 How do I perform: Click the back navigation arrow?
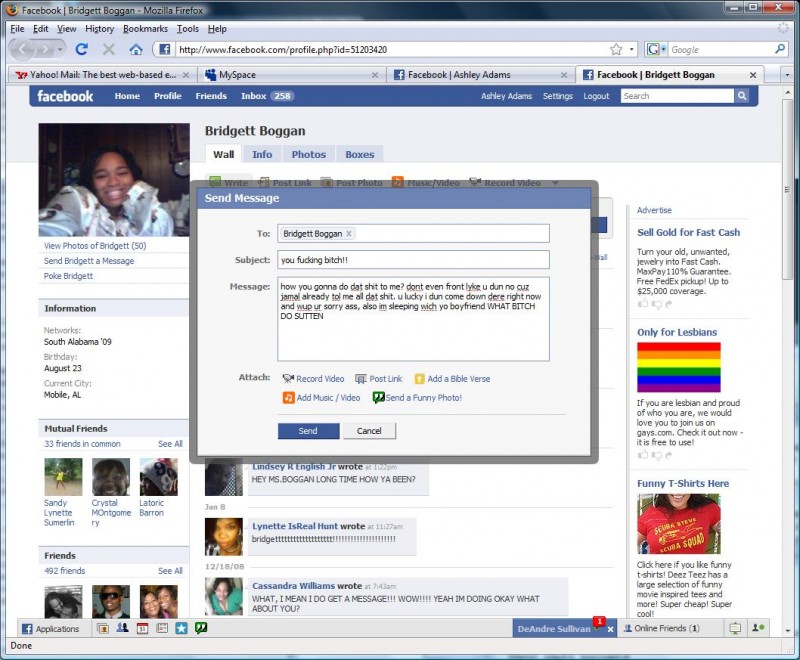(23, 49)
